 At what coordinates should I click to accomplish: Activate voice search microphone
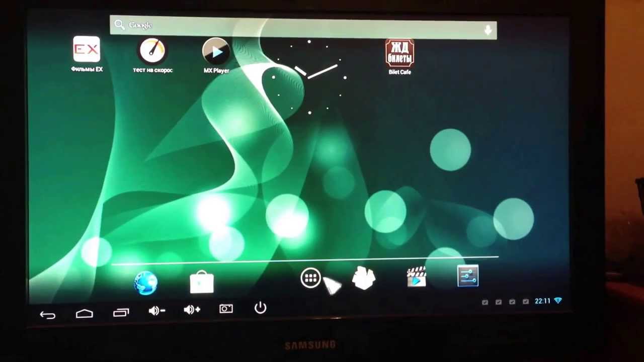488,31
